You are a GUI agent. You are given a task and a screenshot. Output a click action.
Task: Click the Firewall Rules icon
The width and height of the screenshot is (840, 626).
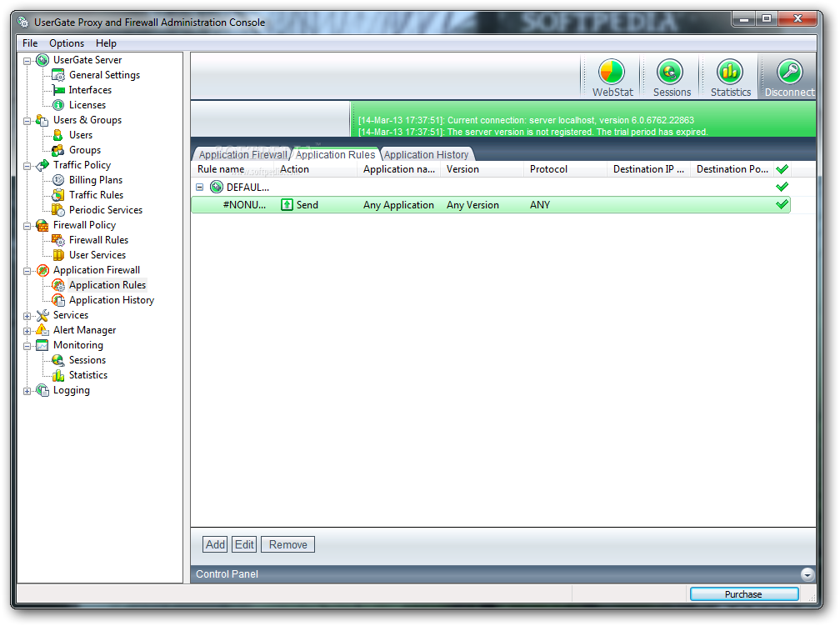pyautogui.click(x=57, y=240)
